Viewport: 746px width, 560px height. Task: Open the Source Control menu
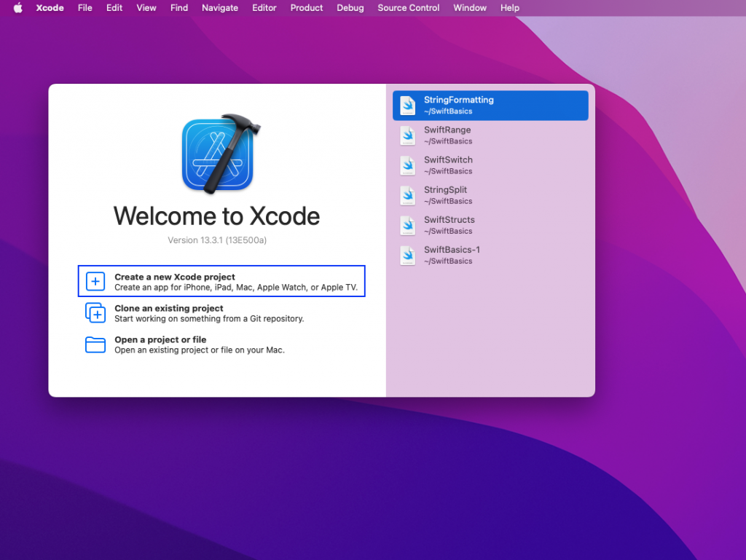pyautogui.click(x=408, y=8)
